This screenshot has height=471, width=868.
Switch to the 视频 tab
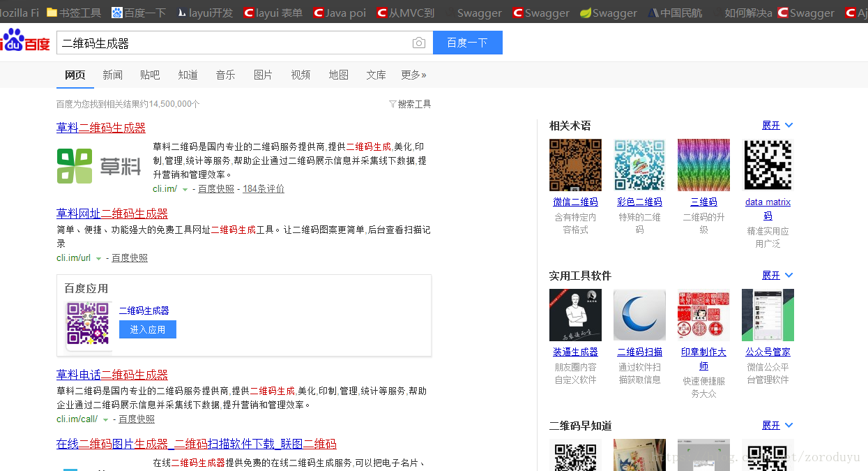pos(300,75)
